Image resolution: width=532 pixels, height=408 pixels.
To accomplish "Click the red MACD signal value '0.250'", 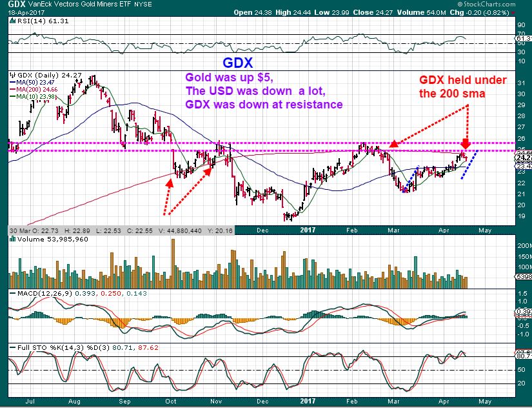I will 111,293.
